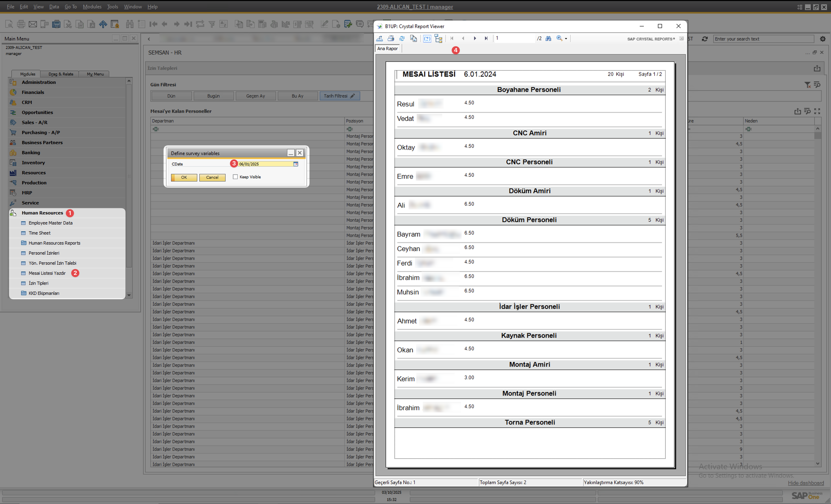Click the report page number field
The width and height of the screenshot is (831, 504).
click(x=514, y=38)
